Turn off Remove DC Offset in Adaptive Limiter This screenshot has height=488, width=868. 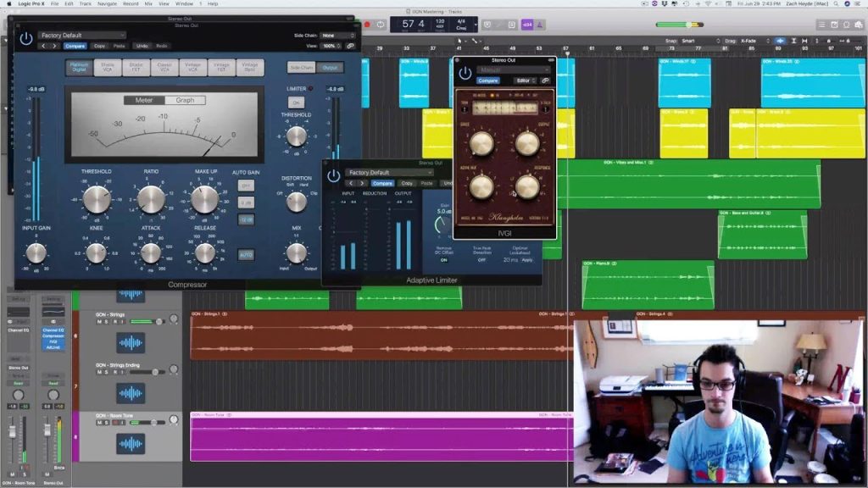pyautogui.click(x=444, y=260)
